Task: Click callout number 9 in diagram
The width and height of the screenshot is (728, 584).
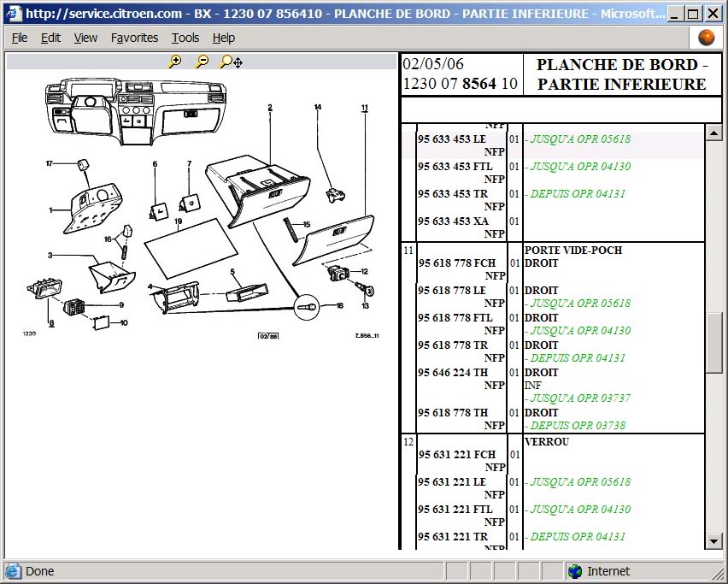Action: (121, 305)
